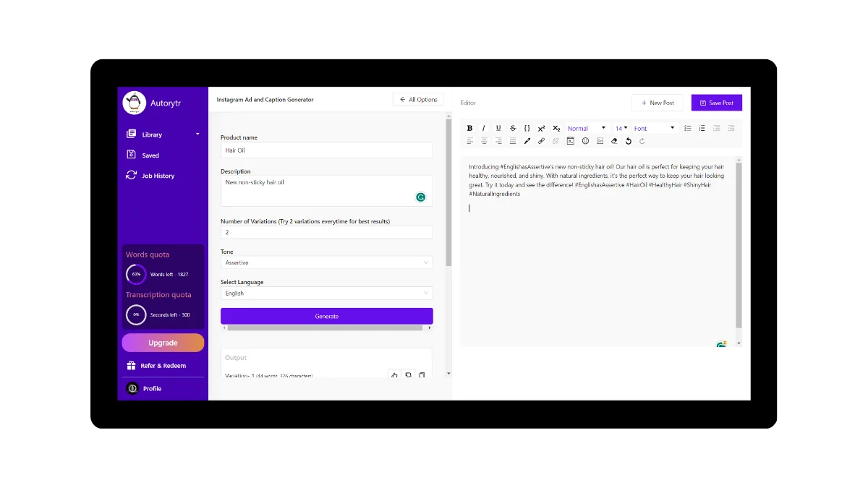The height and width of the screenshot is (488, 868).
Task: Click the form panel's vertical scrollbar
Action: (x=448, y=192)
